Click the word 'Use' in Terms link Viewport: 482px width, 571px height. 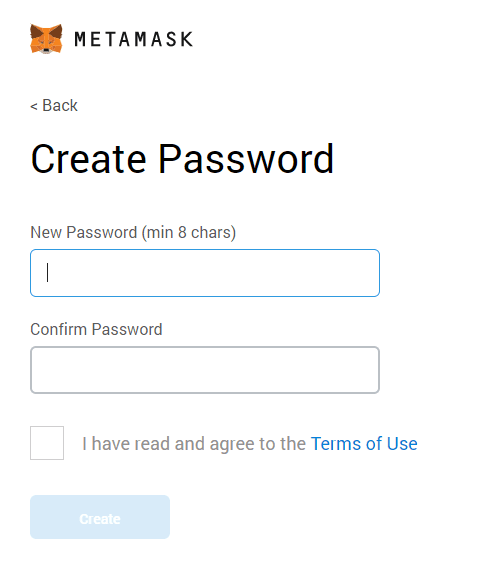point(402,444)
